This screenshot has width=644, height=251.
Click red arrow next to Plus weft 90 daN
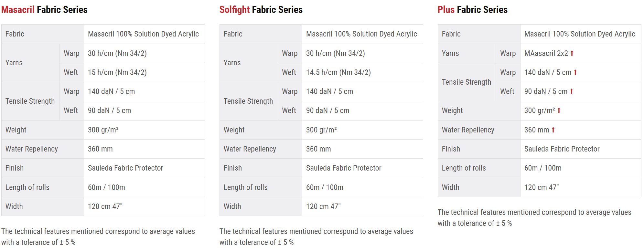[x=572, y=91]
